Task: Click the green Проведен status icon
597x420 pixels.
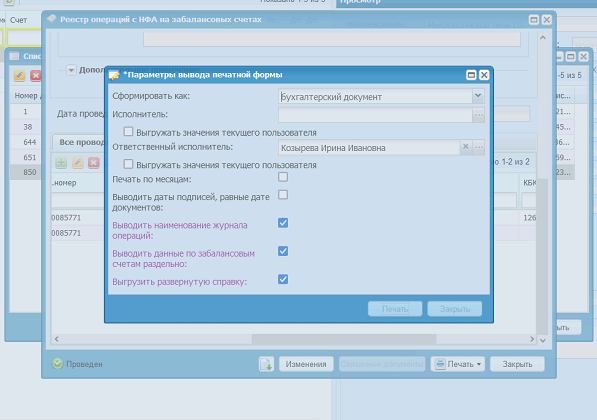Action: click(x=57, y=364)
